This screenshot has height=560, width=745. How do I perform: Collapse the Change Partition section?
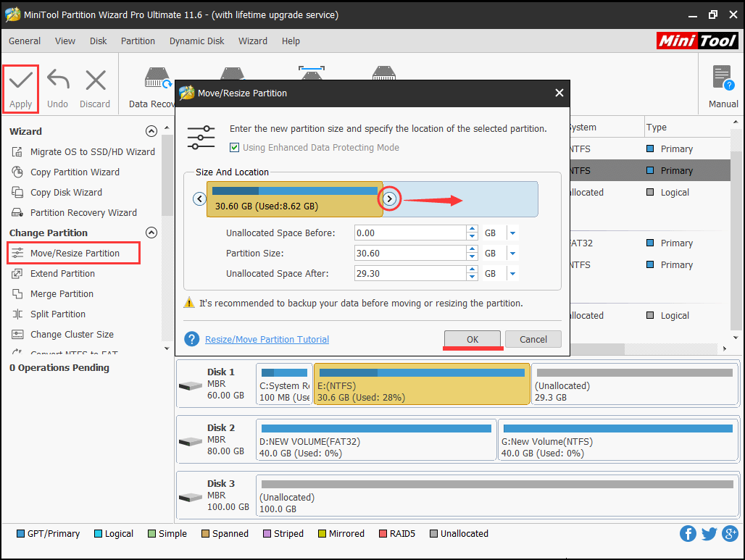[151, 233]
